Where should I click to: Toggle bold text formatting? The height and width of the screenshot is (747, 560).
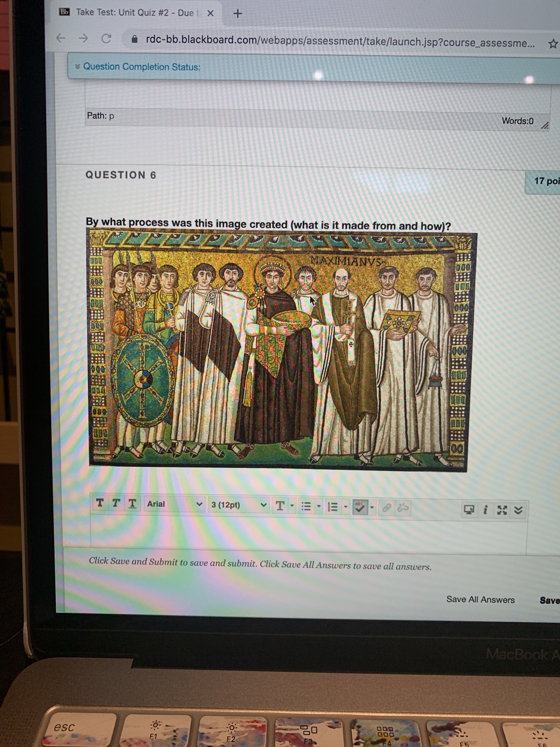pyautogui.click(x=100, y=502)
